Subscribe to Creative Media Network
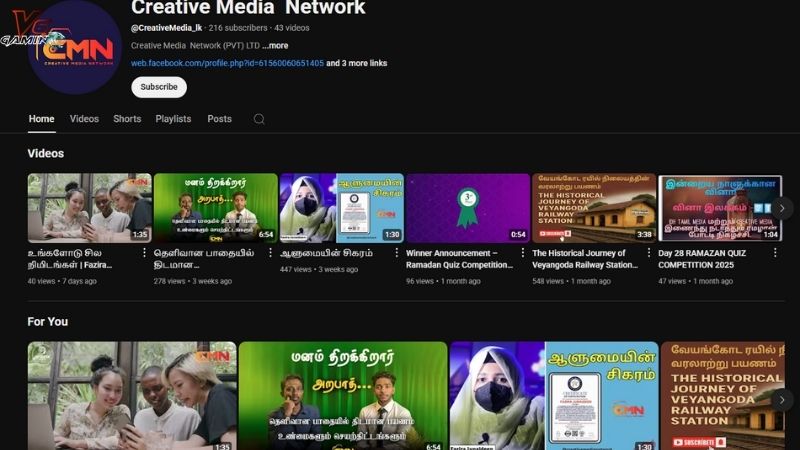This screenshot has width=800, height=450. 159,87
